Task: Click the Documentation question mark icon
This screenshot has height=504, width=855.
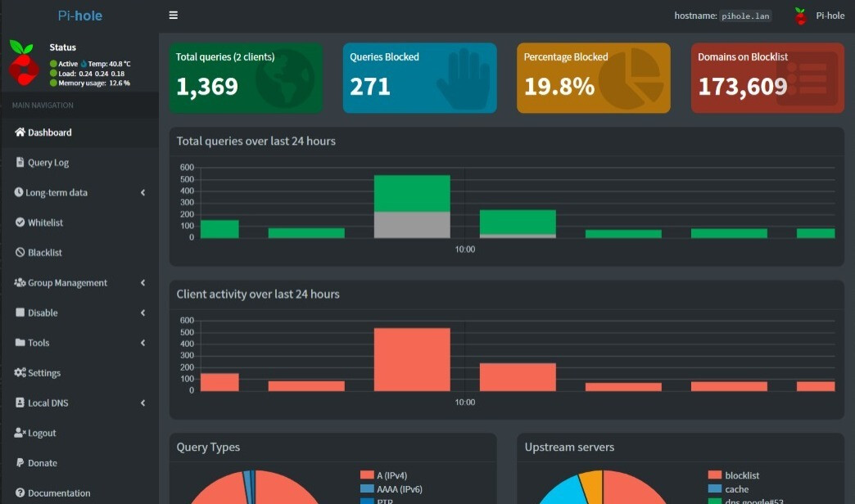Action: pos(20,492)
